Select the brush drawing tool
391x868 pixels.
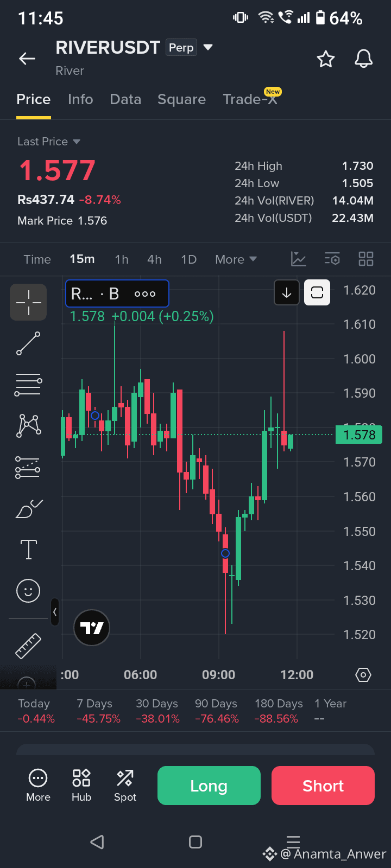click(x=28, y=508)
